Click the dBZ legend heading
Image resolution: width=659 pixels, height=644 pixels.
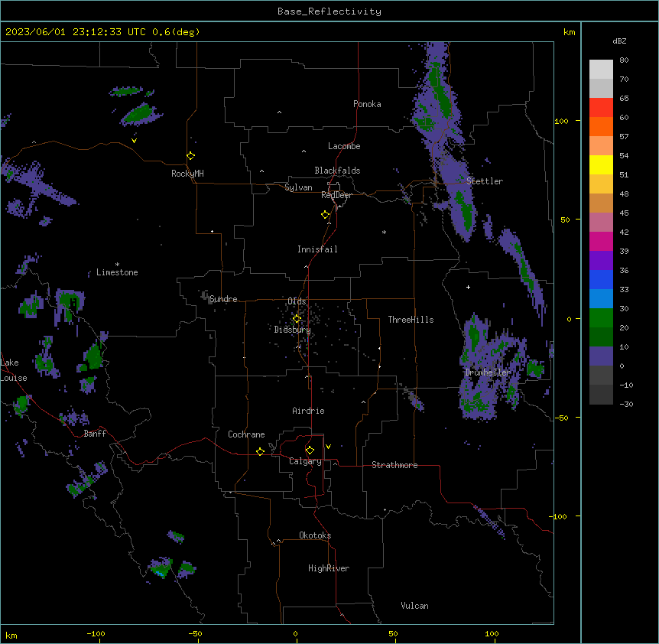[619, 41]
